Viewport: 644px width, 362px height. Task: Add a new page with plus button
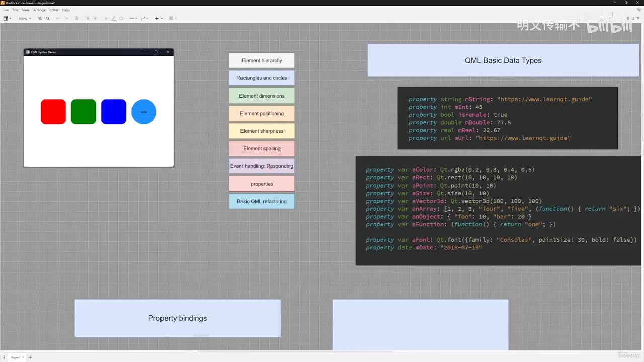pos(30,357)
